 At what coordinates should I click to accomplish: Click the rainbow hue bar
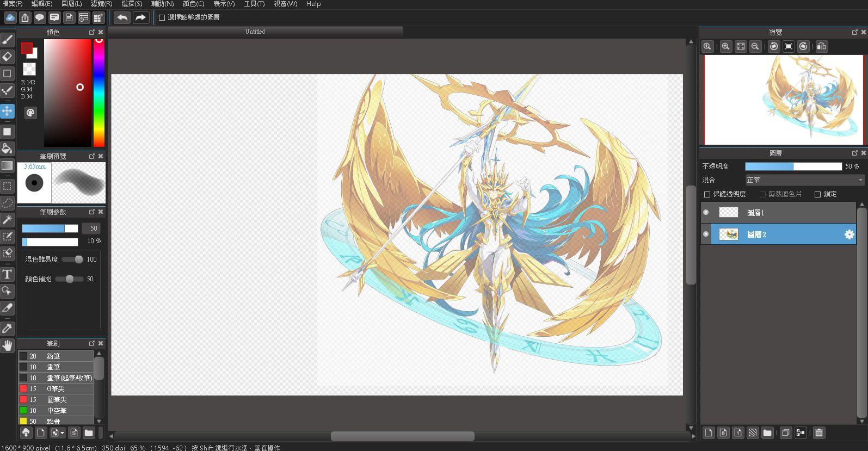tap(99, 92)
